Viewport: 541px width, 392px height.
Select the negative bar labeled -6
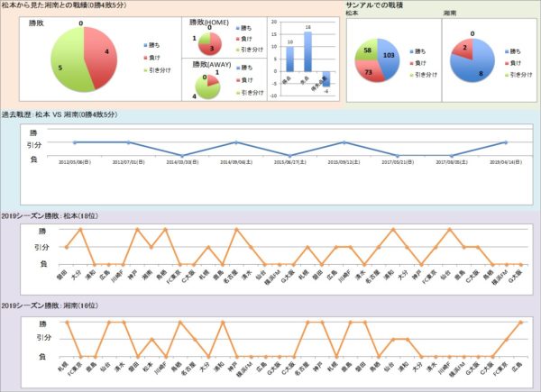(326, 79)
